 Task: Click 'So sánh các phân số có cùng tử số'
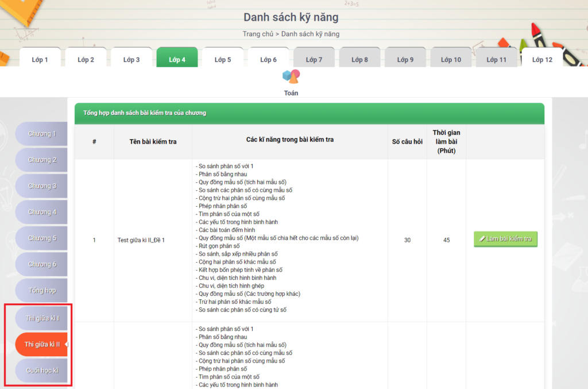241,310
